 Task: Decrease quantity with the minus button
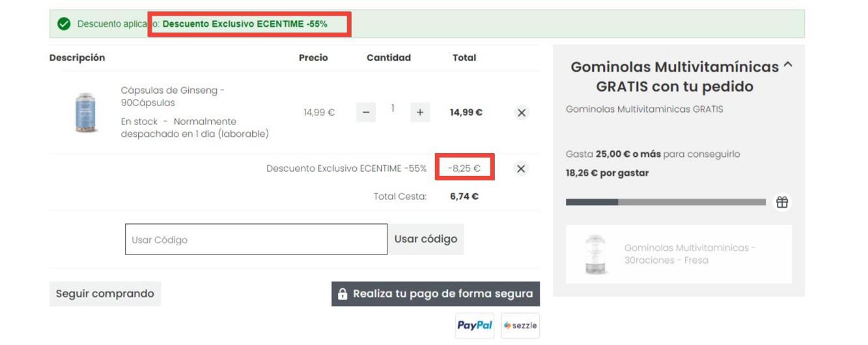coord(365,113)
